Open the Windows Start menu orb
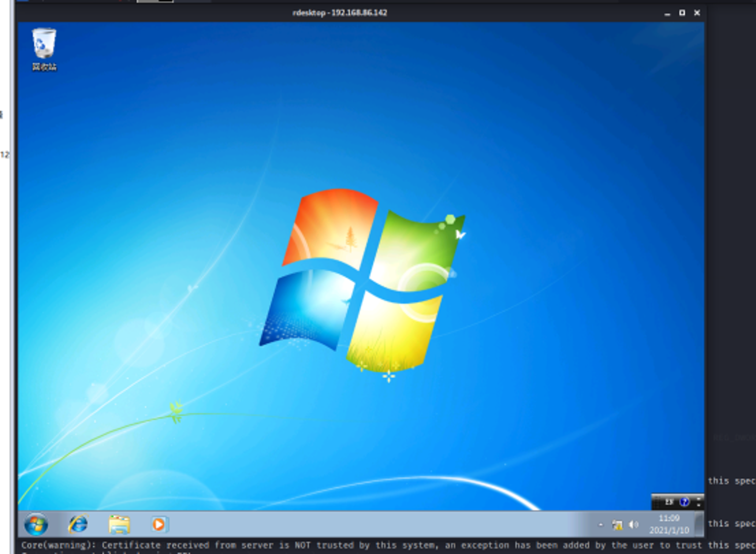 (x=36, y=525)
